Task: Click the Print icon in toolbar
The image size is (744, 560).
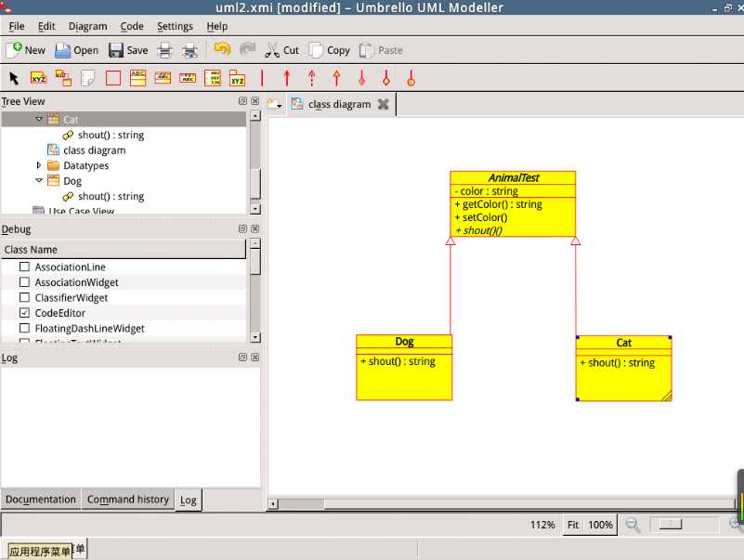Action: click(164, 50)
